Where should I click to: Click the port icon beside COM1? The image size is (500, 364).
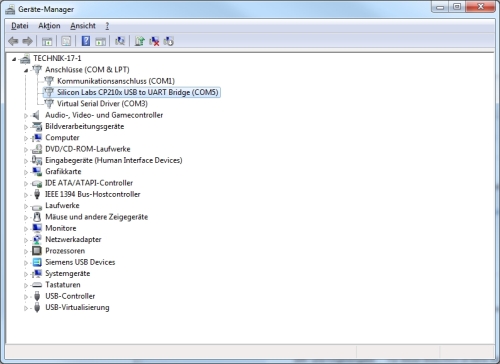[x=49, y=81]
